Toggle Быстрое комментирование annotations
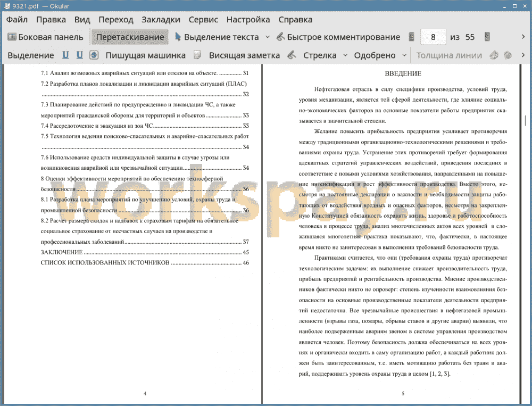 pyautogui.click(x=338, y=37)
